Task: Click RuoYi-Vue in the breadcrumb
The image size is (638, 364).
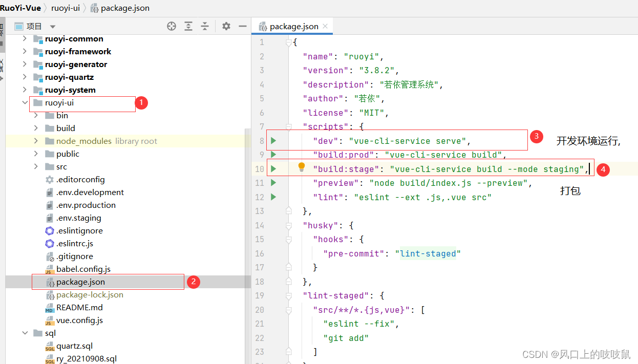Action: 20,8
